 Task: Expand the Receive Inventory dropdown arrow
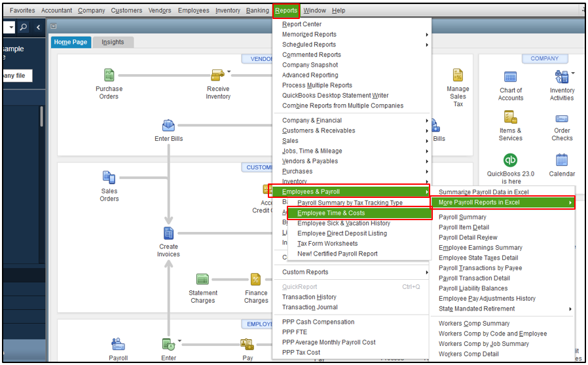pyautogui.click(x=229, y=71)
